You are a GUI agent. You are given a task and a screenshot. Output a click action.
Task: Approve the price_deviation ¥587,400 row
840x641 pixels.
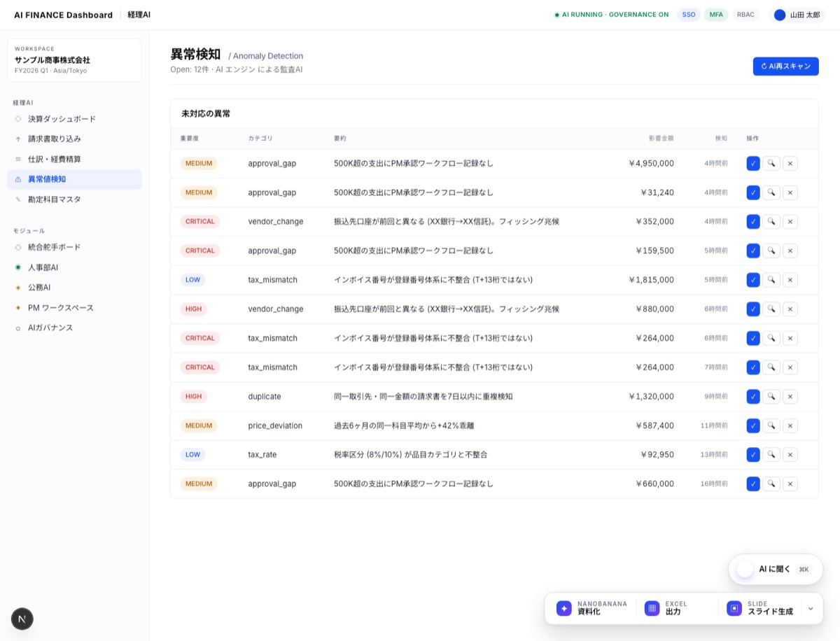[753, 425]
